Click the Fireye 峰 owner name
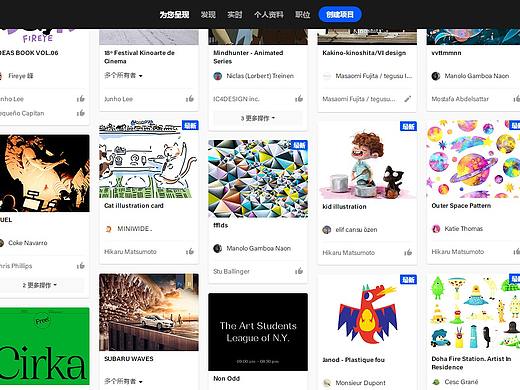The height and width of the screenshot is (390, 520). 21,76
